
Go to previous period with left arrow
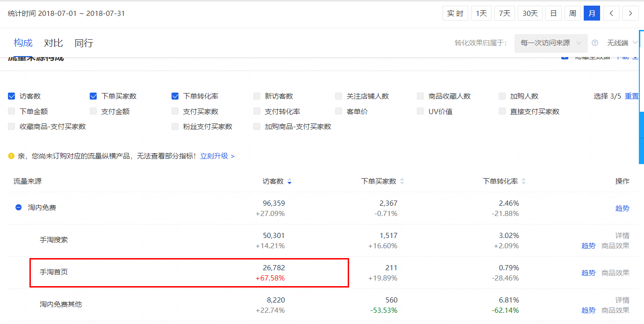611,13
